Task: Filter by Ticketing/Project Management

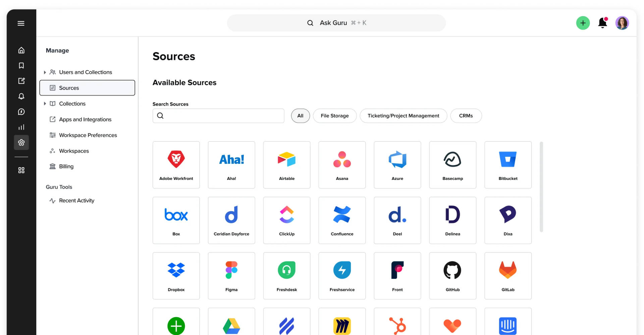Action: point(403,116)
